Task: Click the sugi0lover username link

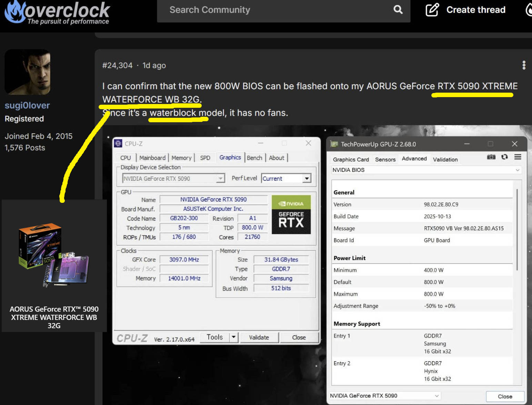Action: click(x=27, y=105)
